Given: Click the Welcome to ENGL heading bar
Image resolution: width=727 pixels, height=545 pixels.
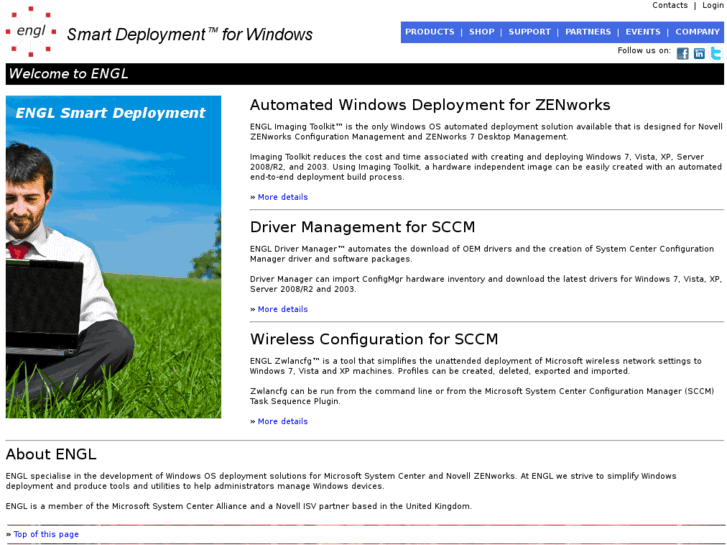Looking at the screenshot, I should coord(364,74).
